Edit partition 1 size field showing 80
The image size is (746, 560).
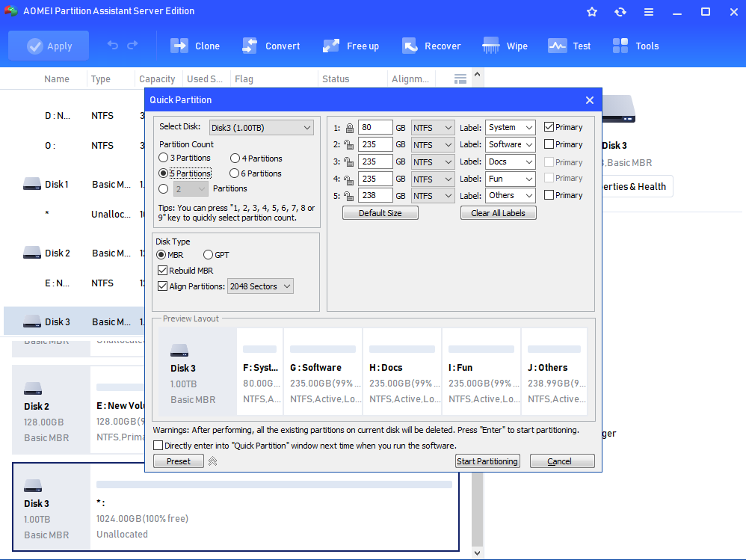[x=375, y=128]
